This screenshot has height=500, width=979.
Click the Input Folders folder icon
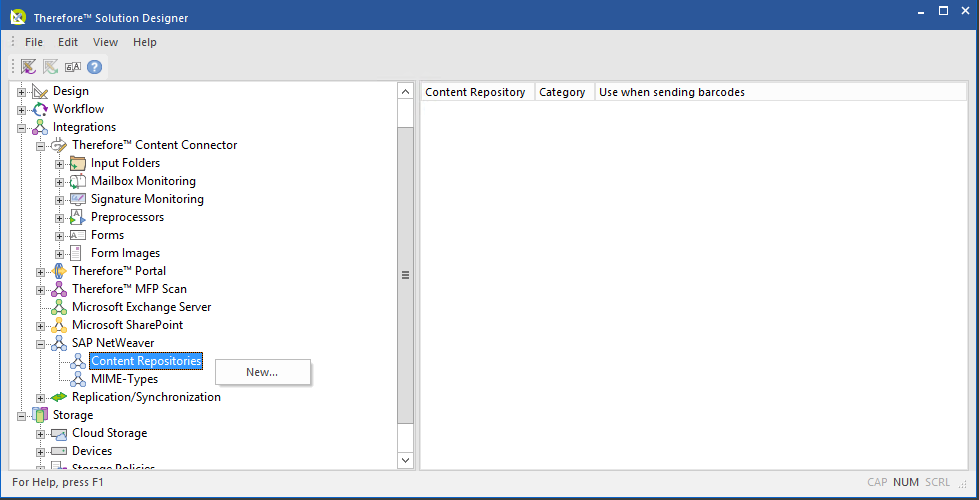coord(78,163)
